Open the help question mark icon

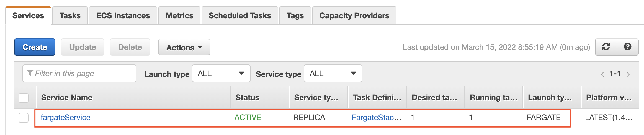628,47
